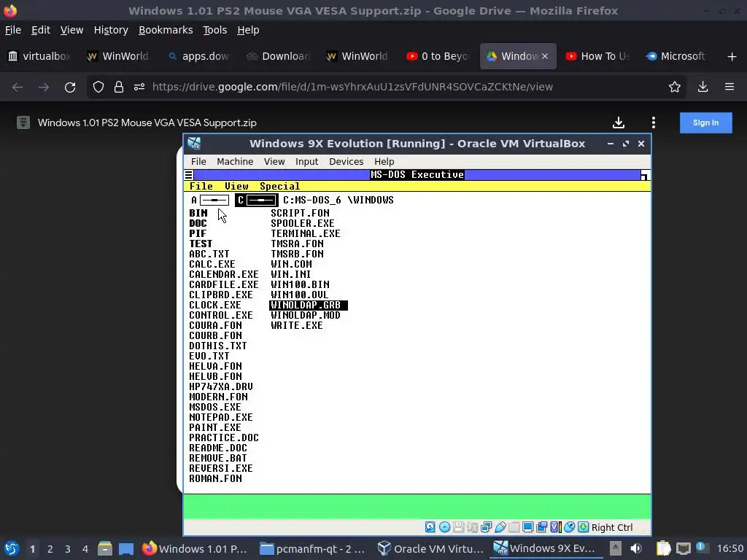Image resolution: width=747 pixels, height=560 pixels.
Task: Select NOTEPAD.EXE in file list
Action: [221, 418]
